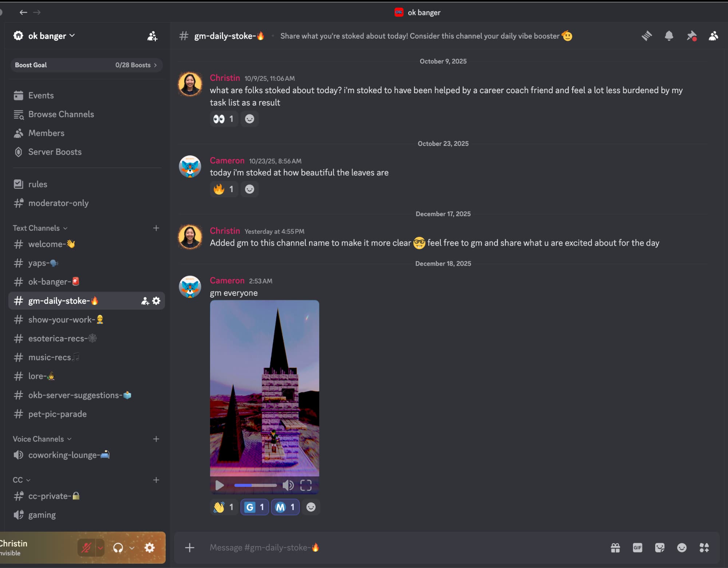The image size is (728, 568).
Task: Click the video progress slider
Action: (x=255, y=485)
